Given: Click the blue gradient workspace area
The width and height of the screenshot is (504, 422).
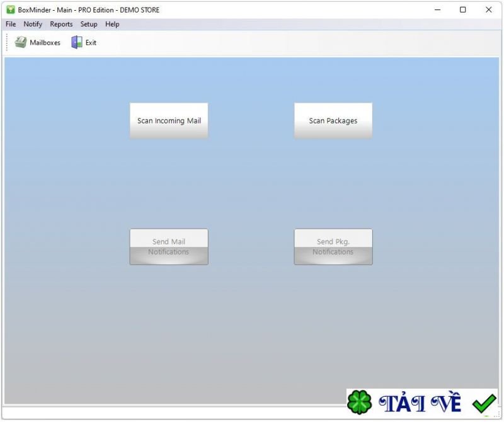Looking at the screenshot, I should 252,176.
